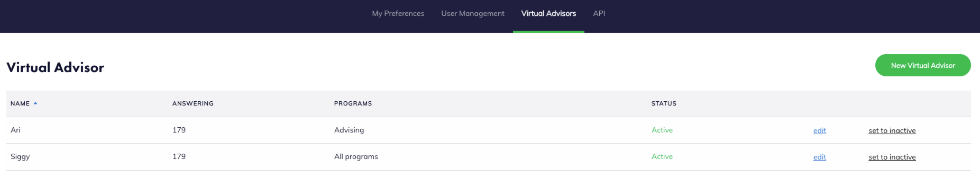This screenshot has width=980, height=194.
Task: Click the All programs entry
Action: click(356, 156)
